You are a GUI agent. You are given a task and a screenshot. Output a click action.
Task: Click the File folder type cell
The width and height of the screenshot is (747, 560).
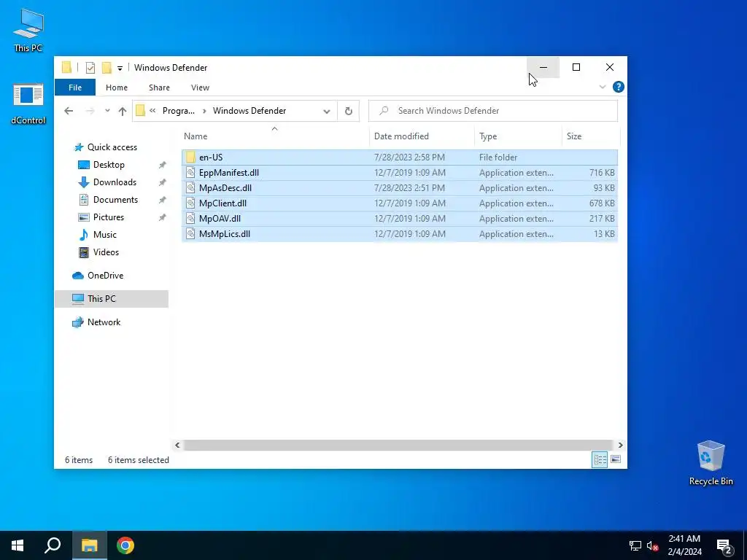pos(498,157)
